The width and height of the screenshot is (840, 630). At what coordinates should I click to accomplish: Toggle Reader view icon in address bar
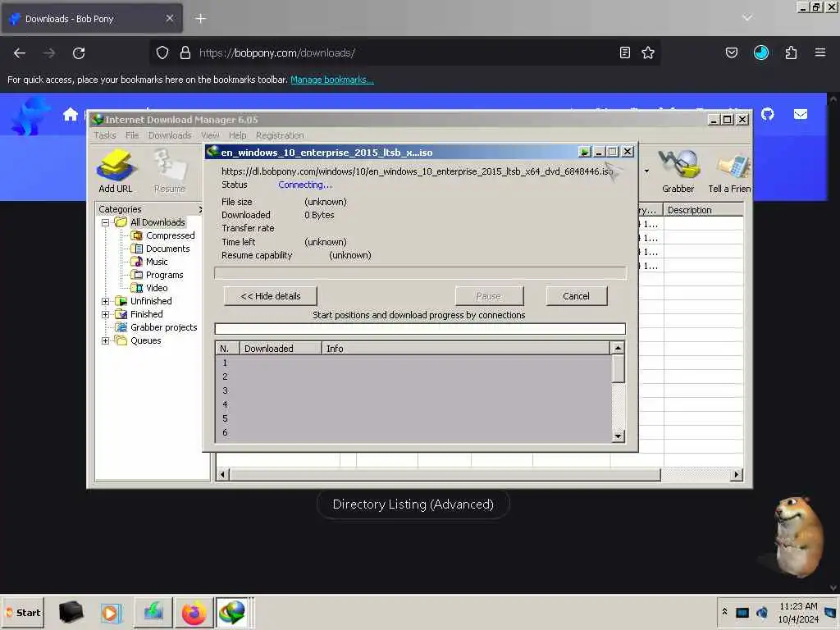point(624,53)
